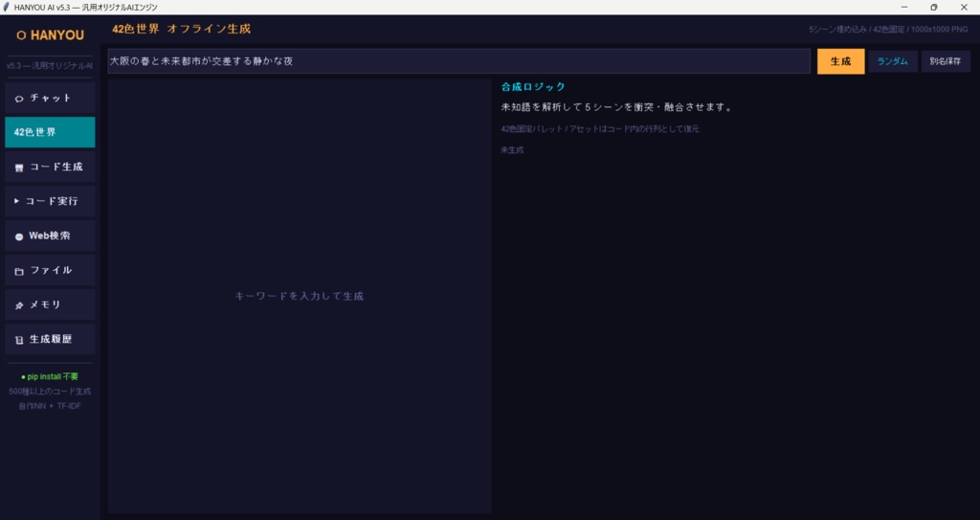Click the 42色世界 オフライン生成 title
This screenshot has width=980, height=520.
[x=181, y=29]
